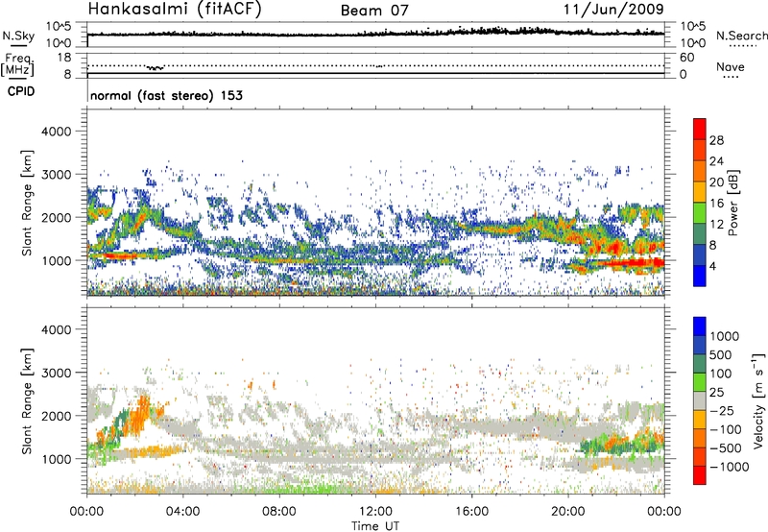The width and height of the screenshot is (768, 532).
Task: Click the power panel 'Slant Range [km]' label
Action: coord(27,203)
